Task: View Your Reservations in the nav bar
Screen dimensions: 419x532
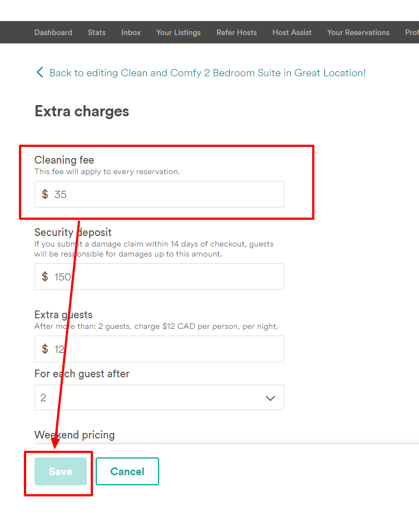Action: click(x=358, y=32)
